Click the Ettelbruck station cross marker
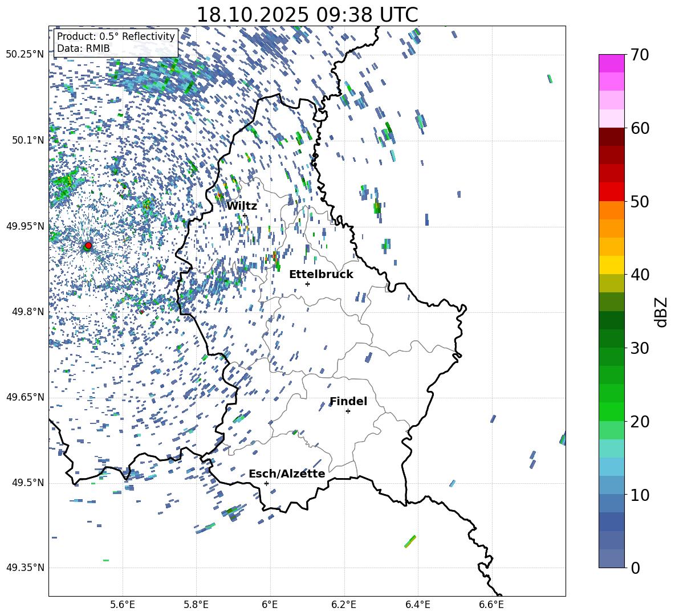This screenshot has height=616, width=675. (307, 284)
